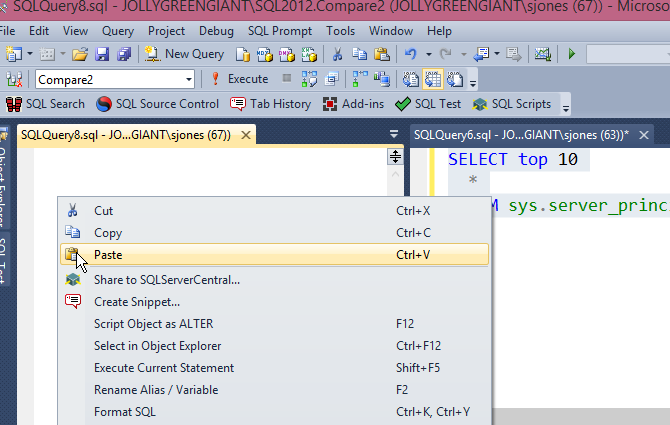
Task: Choose Format SQL in the context menu
Action: 125,411
